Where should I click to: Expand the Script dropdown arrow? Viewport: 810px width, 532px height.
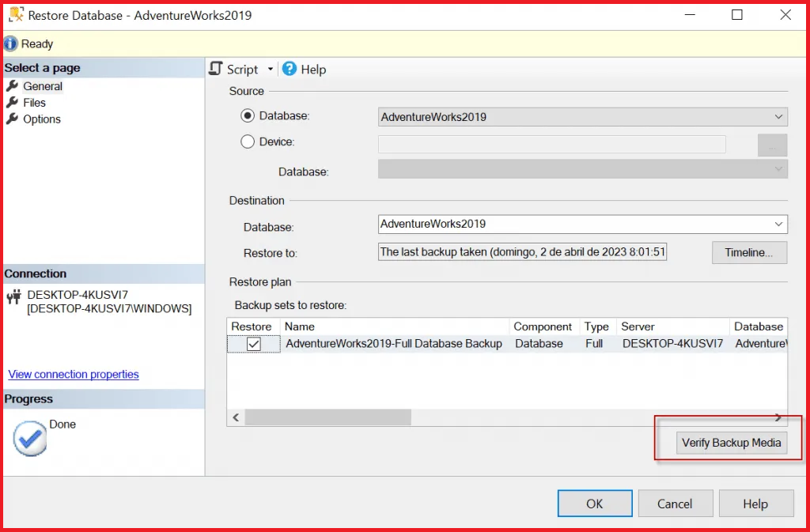(x=270, y=69)
